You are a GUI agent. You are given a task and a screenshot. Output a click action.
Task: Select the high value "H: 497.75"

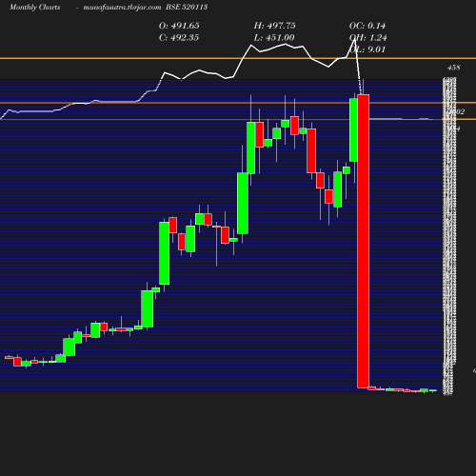pos(274,26)
